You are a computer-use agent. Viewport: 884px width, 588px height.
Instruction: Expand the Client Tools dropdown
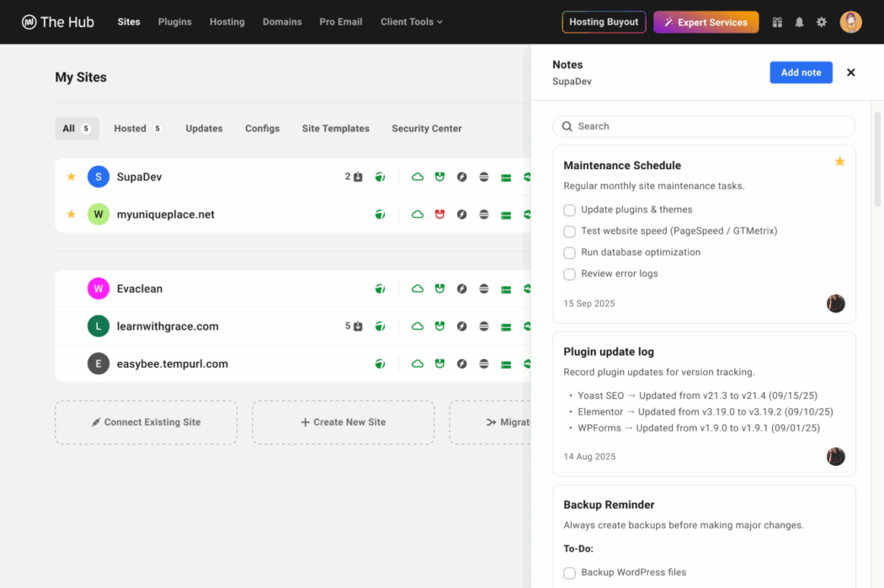tap(411, 22)
